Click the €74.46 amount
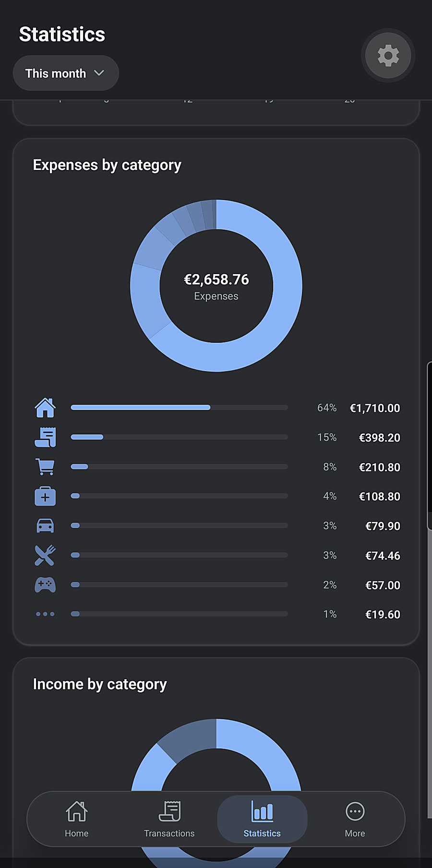Image resolution: width=432 pixels, height=868 pixels. pyautogui.click(x=383, y=556)
